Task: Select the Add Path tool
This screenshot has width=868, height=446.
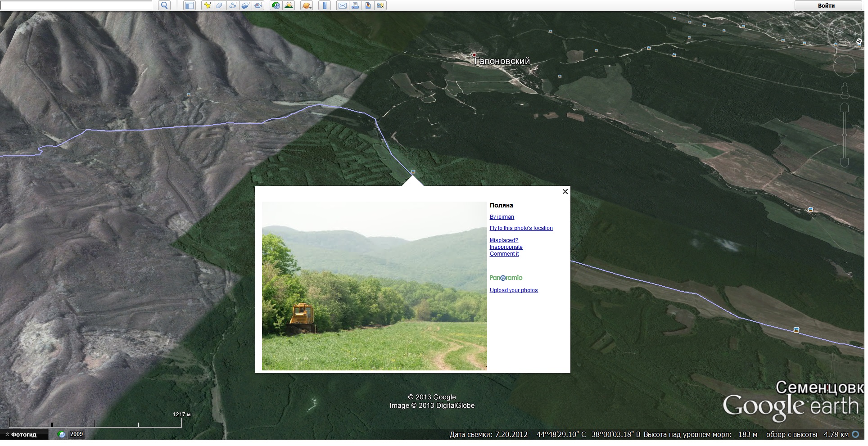Action: coord(233,5)
